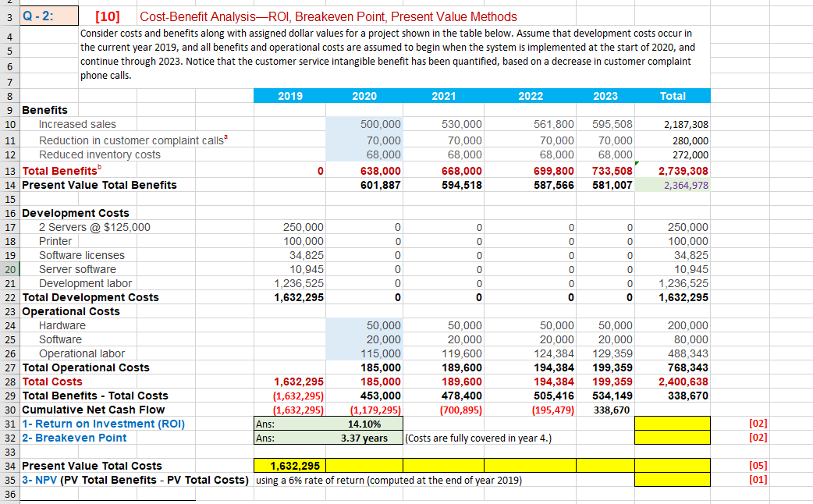This screenshot has height=504, width=813.
Task: Click the Printer label cell
Action: coord(55,241)
